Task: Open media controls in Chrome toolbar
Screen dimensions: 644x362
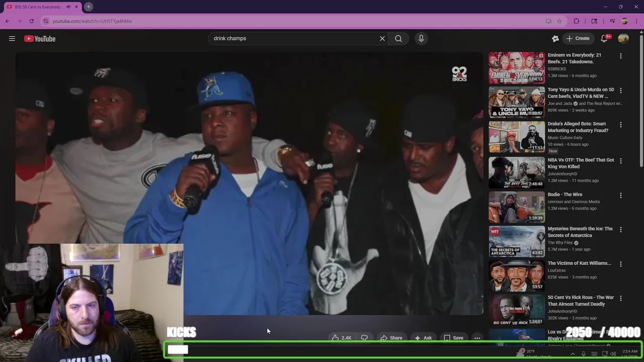Action: tap(612, 21)
